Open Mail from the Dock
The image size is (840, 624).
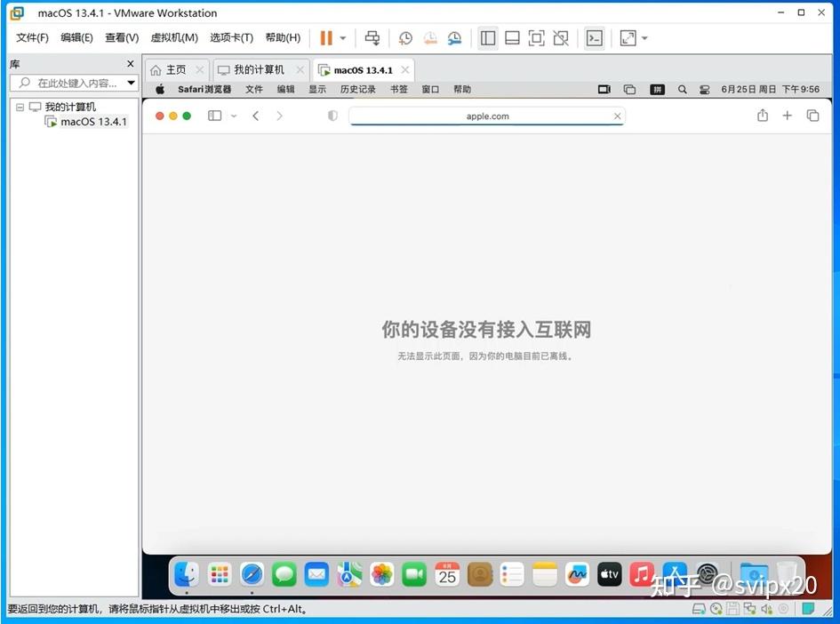(x=316, y=575)
